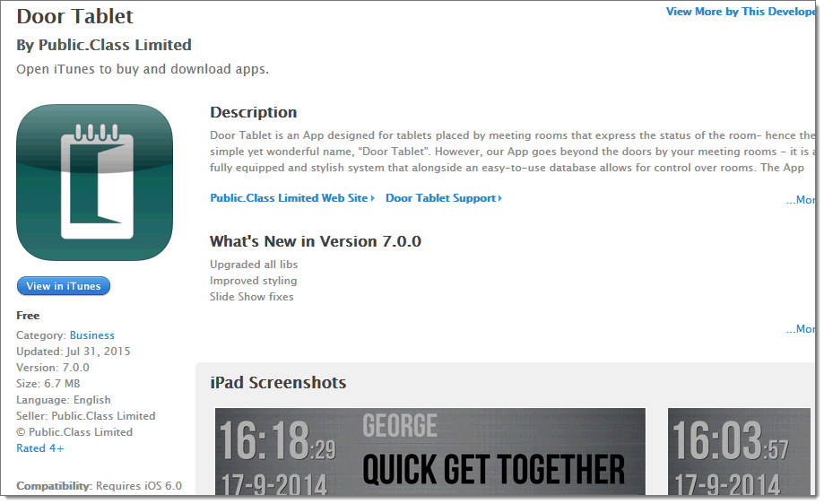This screenshot has height=504, width=824.
Task: Click the What's New in Version 7.0.0 heading
Action: [316, 241]
